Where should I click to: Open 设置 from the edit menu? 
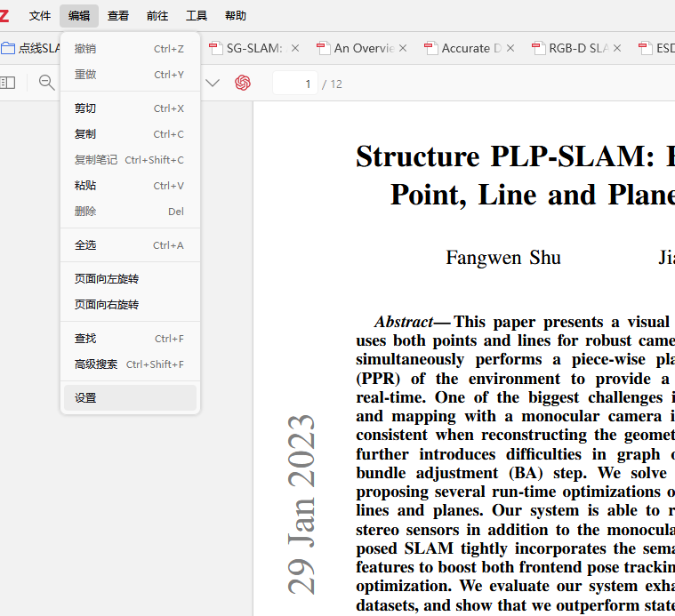130,398
